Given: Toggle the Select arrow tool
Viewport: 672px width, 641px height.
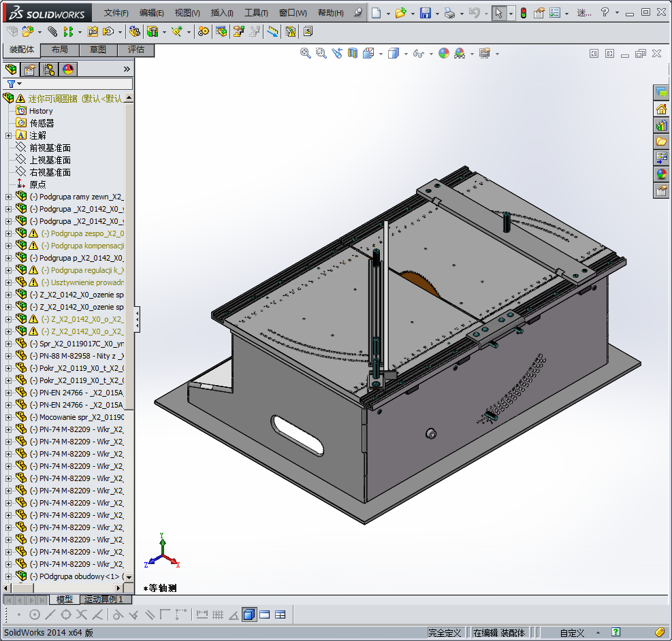Looking at the screenshot, I should (x=499, y=13).
